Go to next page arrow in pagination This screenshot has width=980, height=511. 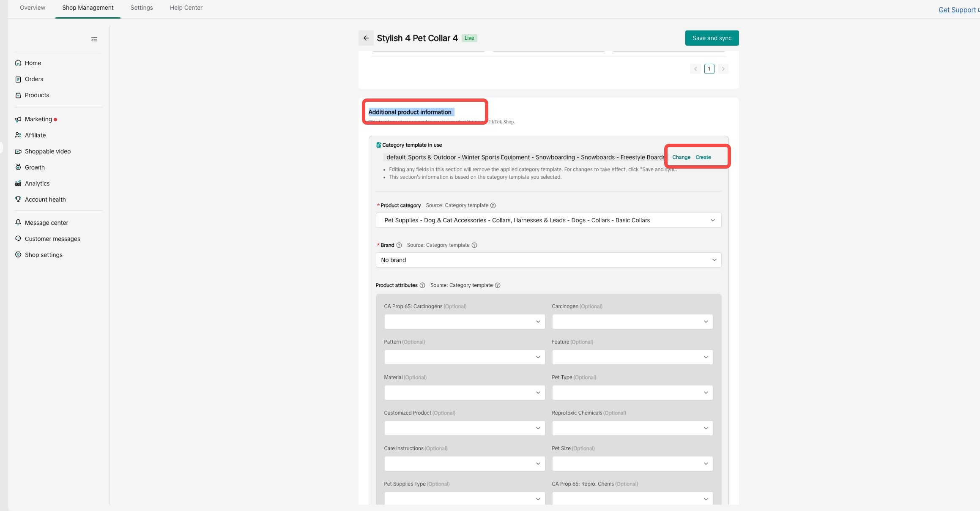pyautogui.click(x=723, y=69)
